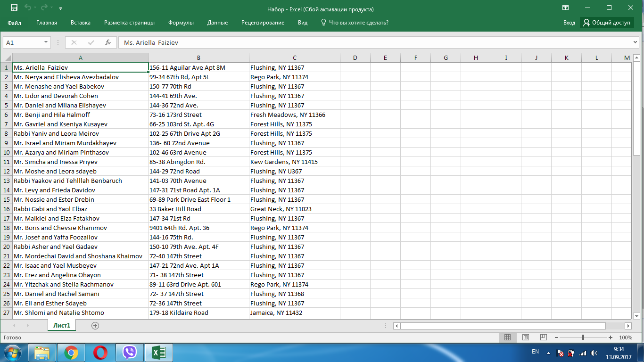Save the workbook with the floppy disk icon
Viewport: 644px width, 362px height.
(14, 8)
